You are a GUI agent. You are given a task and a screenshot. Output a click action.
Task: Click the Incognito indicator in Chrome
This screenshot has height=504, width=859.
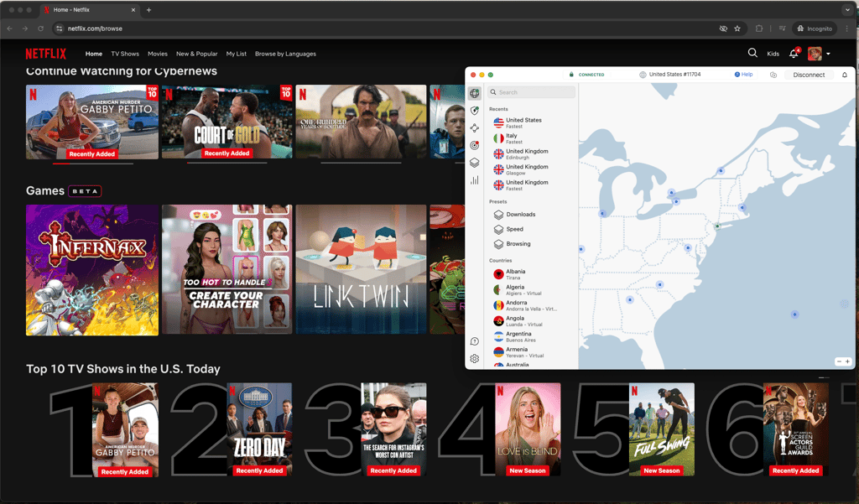tap(814, 29)
